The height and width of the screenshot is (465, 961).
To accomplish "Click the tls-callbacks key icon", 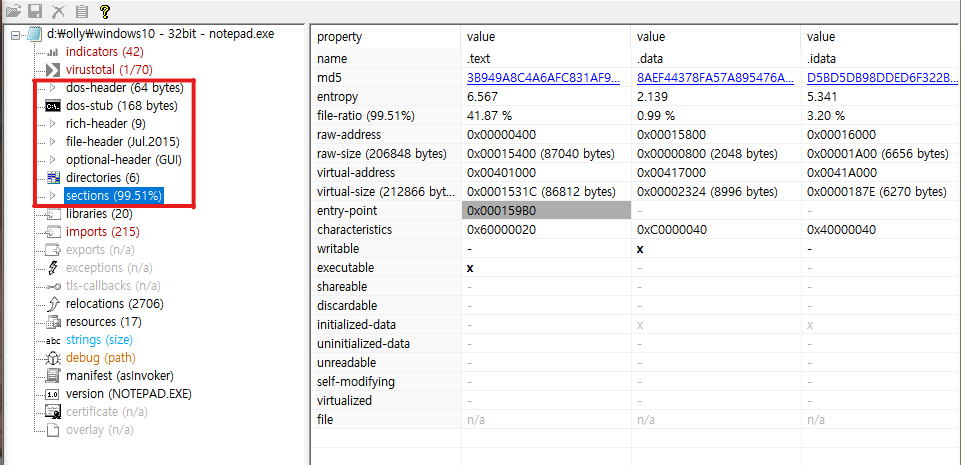I will point(54,286).
